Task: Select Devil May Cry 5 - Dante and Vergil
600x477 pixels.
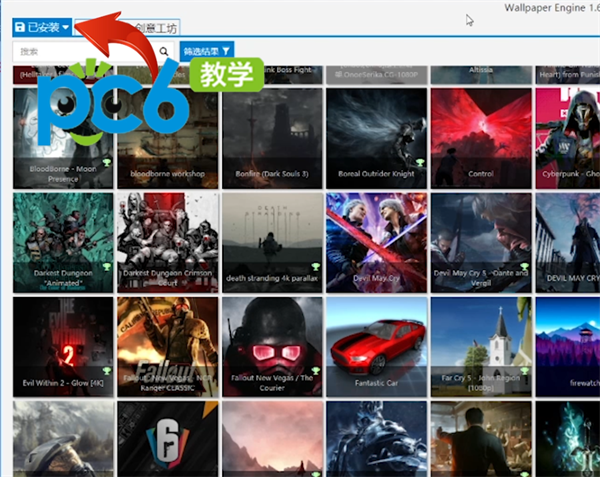Action: 481,243
